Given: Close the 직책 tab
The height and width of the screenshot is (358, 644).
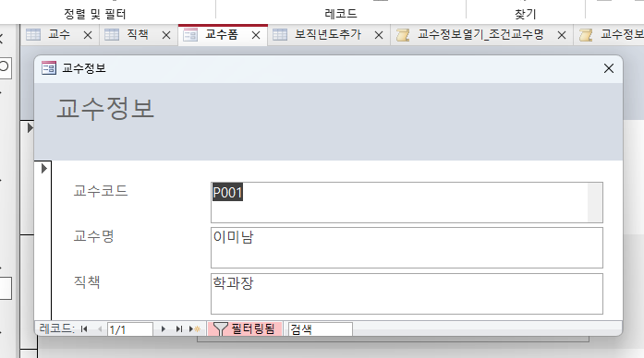Looking at the screenshot, I should [166, 35].
